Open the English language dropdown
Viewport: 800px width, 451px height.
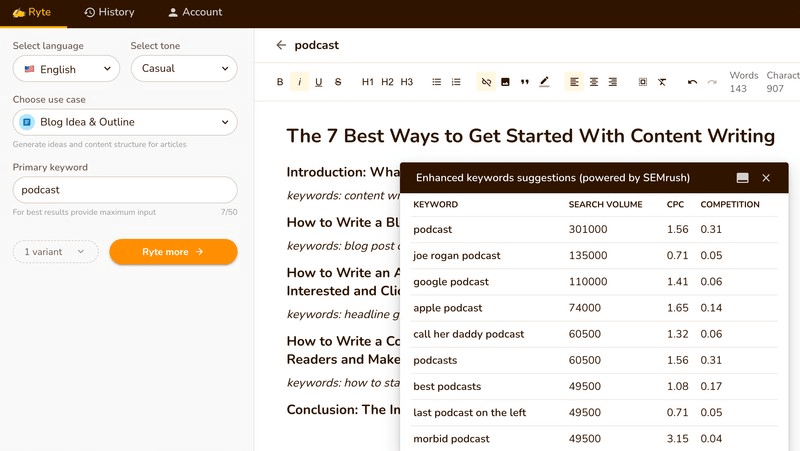click(66, 69)
